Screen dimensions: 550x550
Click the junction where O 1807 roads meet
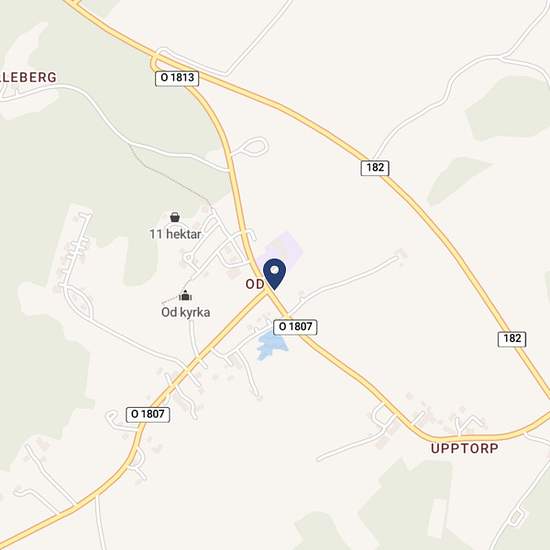pos(267,293)
